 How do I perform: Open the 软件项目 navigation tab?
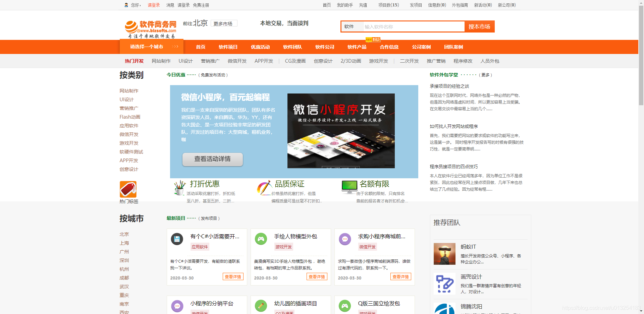228,47
